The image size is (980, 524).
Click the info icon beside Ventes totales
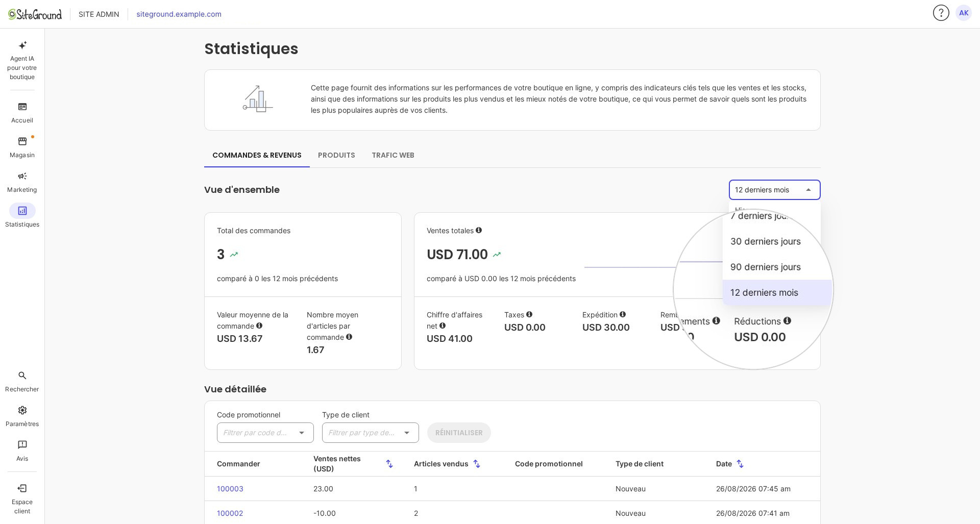(479, 230)
